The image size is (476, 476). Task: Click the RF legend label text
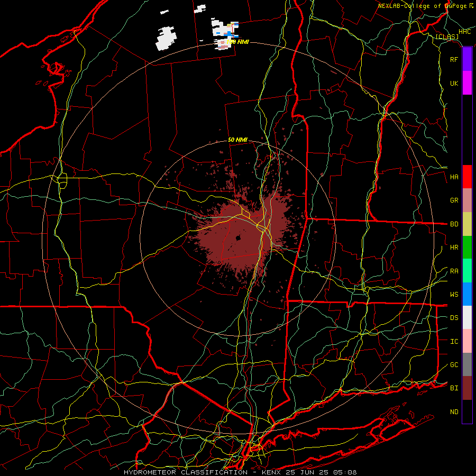point(454,59)
